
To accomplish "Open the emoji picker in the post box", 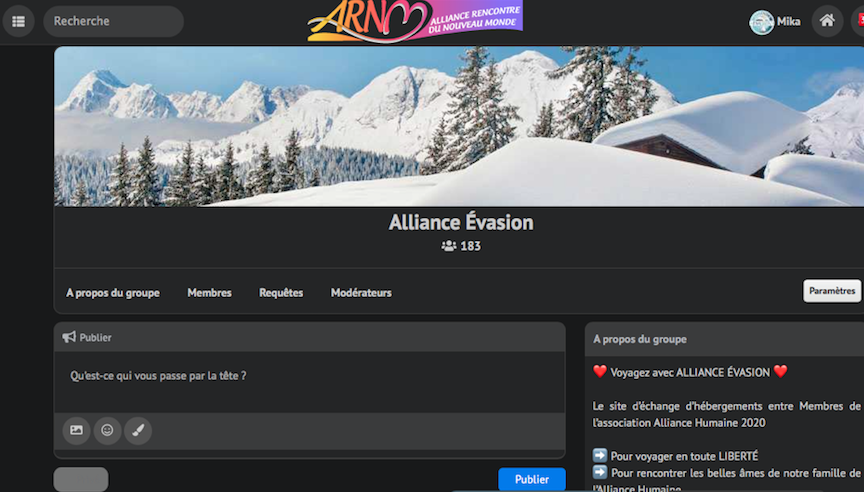I will [x=107, y=431].
